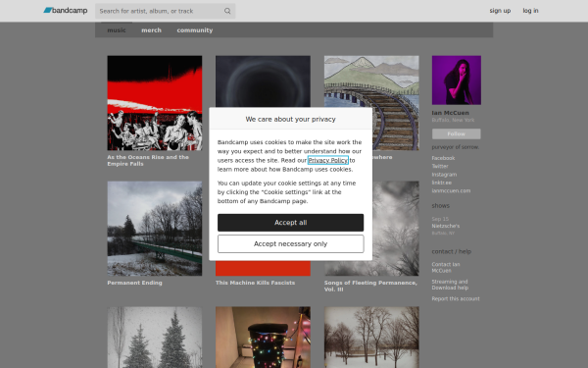Click Ian McCuen's profile photo
The height and width of the screenshot is (368, 588).
(x=457, y=80)
